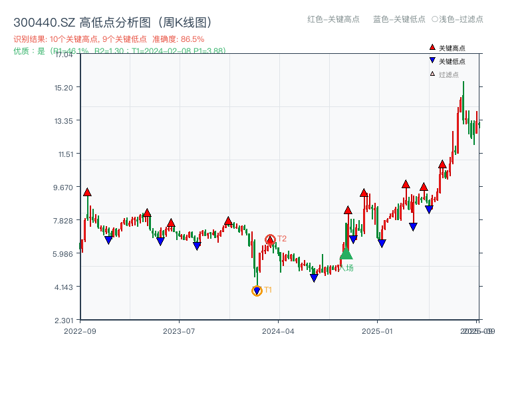Click the 红色-关键高点 header label
Image resolution: width=532 pixels, height=399 pixels.
coord(333,19)
